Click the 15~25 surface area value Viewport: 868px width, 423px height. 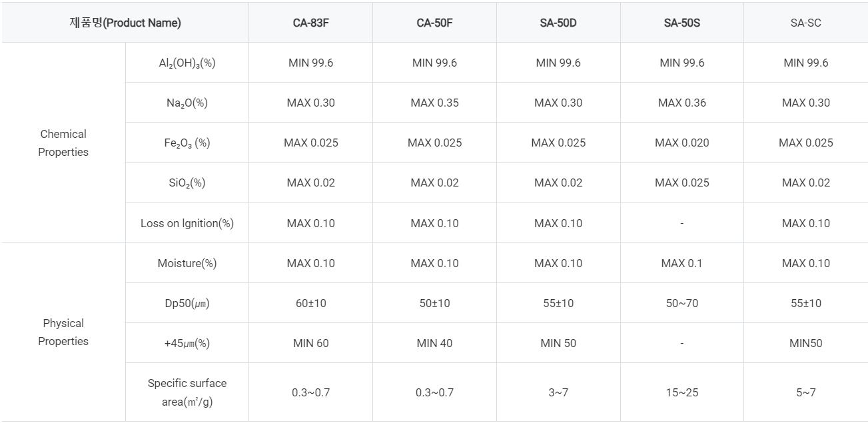click(x=682, y=392)
